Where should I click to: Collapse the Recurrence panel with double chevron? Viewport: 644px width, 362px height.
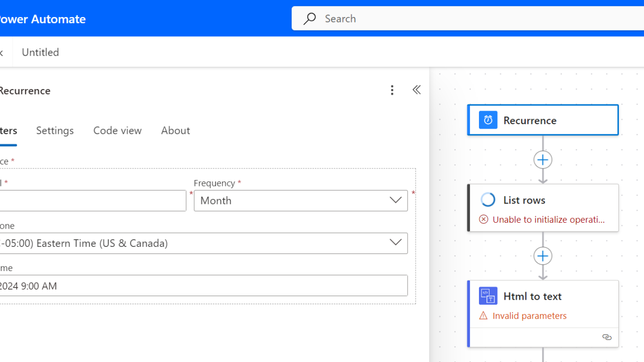416,90
